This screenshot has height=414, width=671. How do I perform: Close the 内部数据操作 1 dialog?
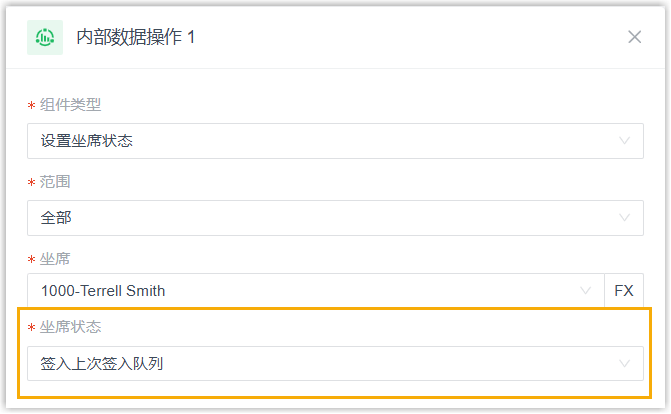point(634,37)
